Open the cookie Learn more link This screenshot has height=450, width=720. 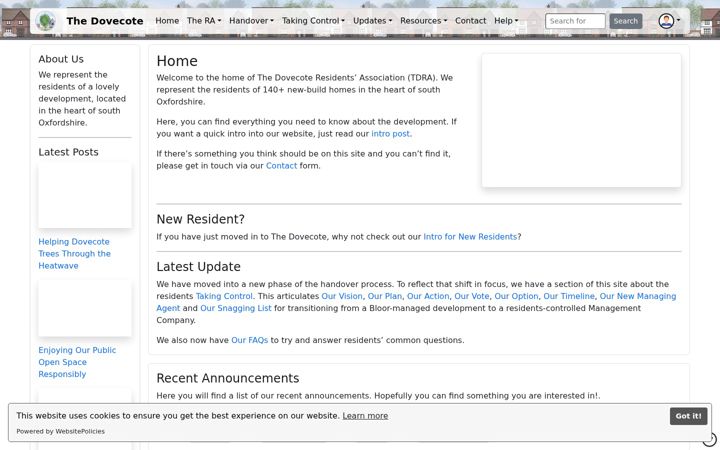pos(365,416)
